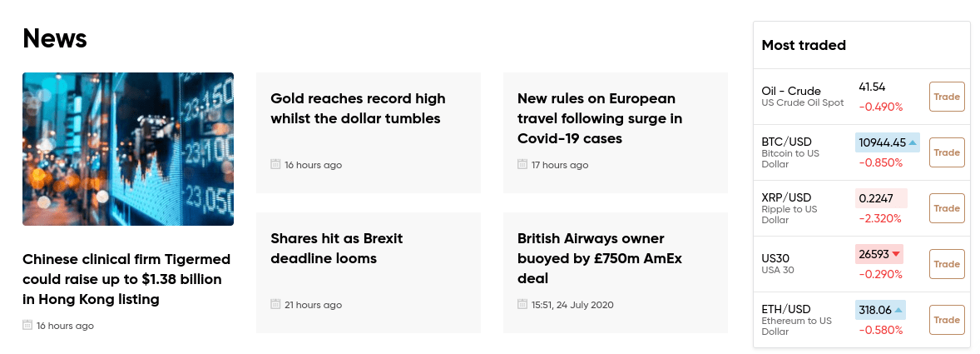Open the stock market board news thumbnail
Image resolution: width=980 pixels, height=354 pixels.
[128, 149]
